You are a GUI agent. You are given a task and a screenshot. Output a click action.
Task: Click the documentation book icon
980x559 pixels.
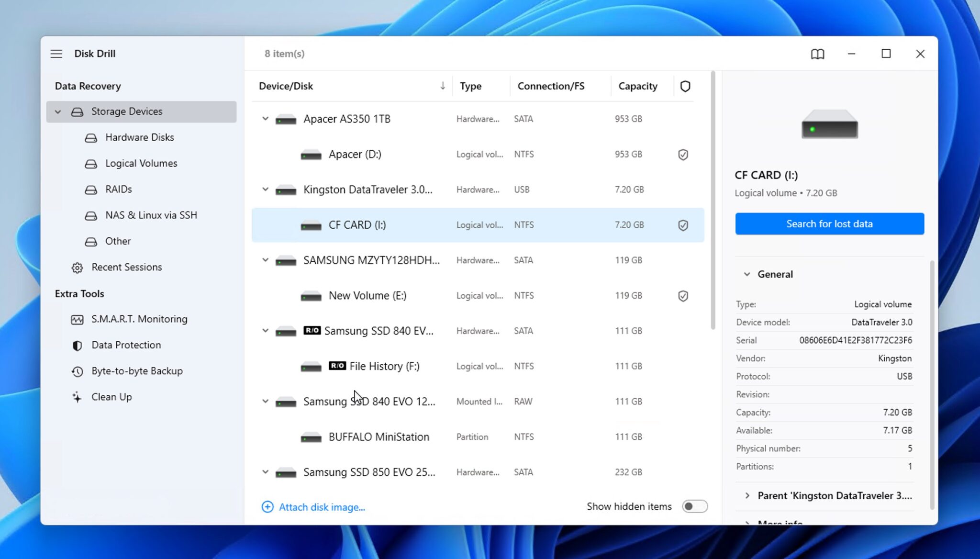coord(817,54)
